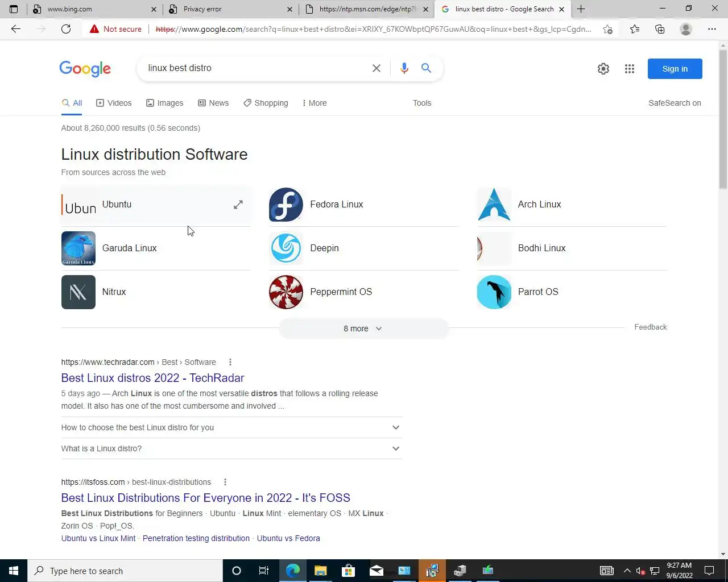Screen dimensions: 728x582
Task: Open Best Linux distros 2022 TechRadar link
Action: point(152,378)
